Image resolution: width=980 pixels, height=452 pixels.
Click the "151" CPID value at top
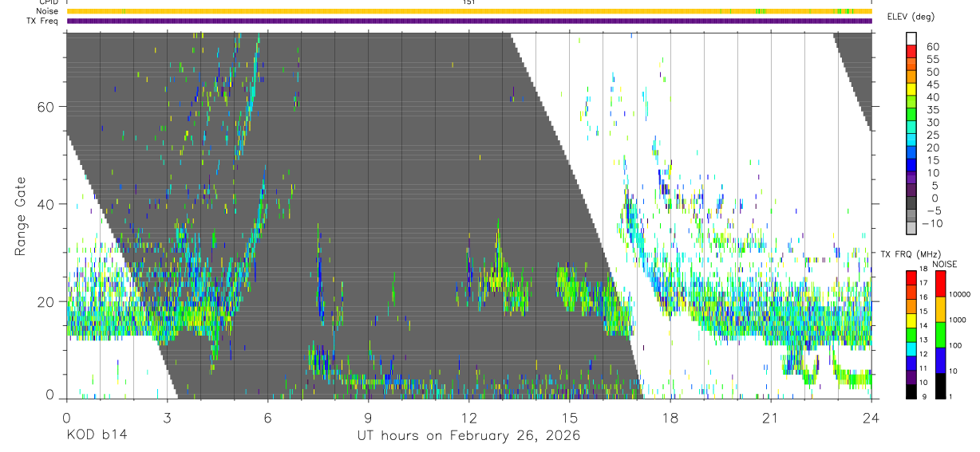(x=469, y=2)
